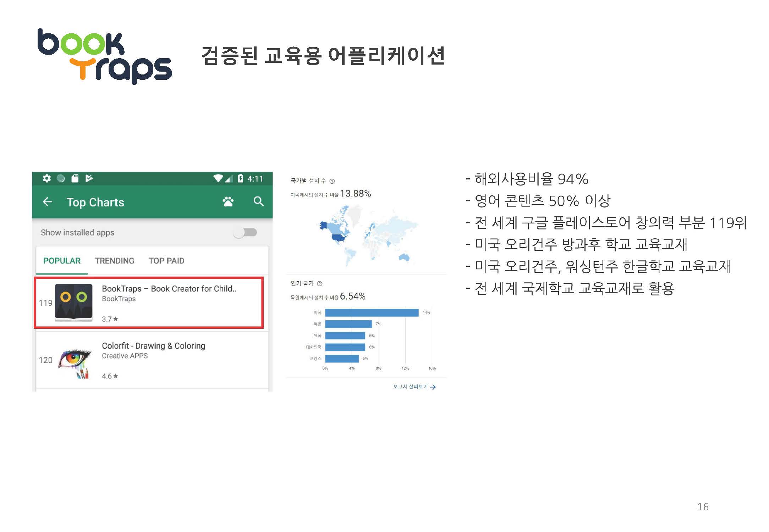
Task: Open the paw print category icon
Action: (x=228, y=201)
